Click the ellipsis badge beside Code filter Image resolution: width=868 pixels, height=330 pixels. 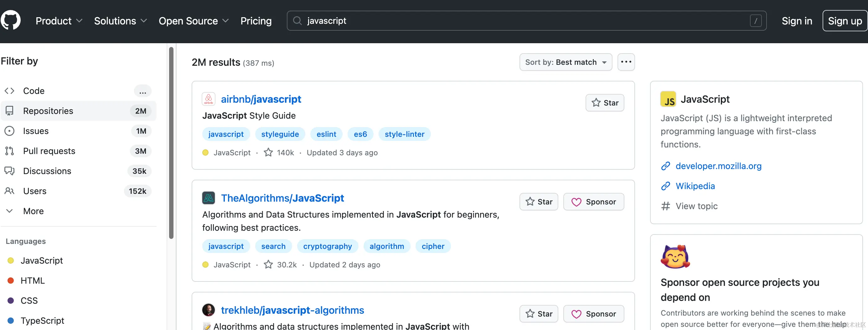[x=142, y=91]
